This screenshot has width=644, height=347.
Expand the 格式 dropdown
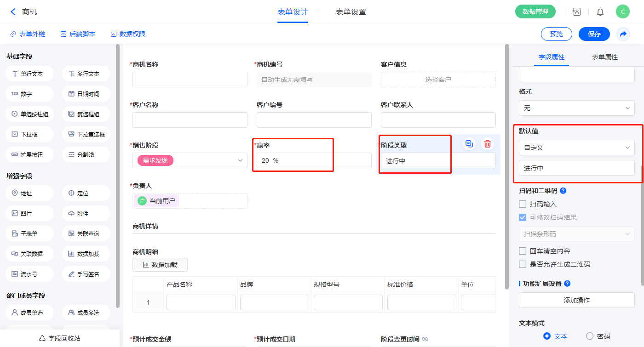click(576, 108)
